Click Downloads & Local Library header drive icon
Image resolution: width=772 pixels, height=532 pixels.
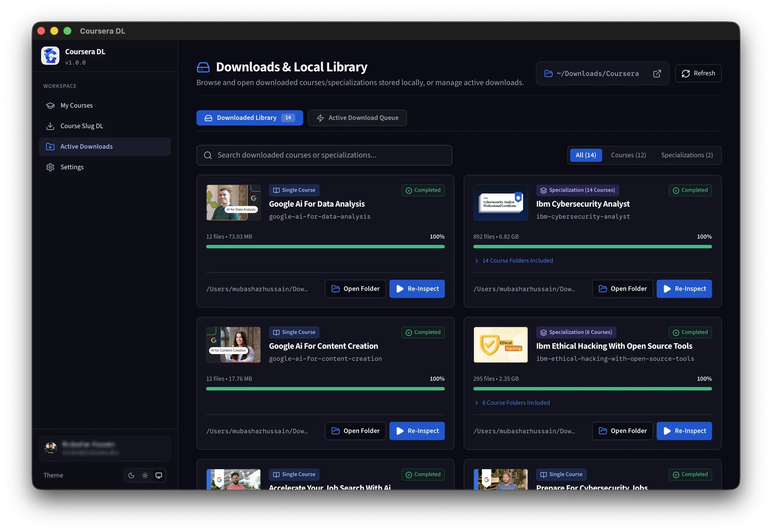(x=203, y=67)
